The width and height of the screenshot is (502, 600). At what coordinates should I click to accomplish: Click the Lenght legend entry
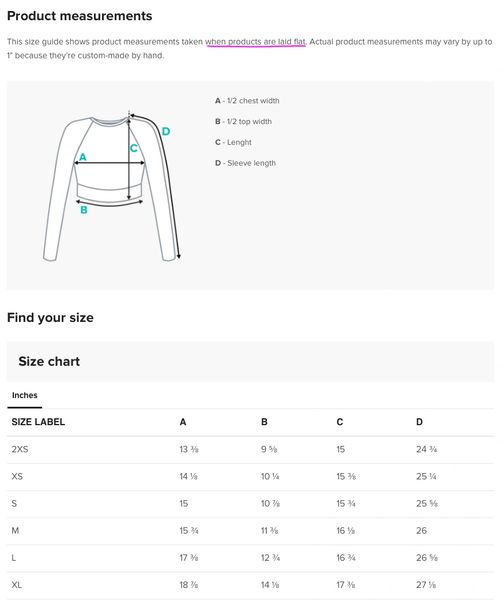(233, 142)
